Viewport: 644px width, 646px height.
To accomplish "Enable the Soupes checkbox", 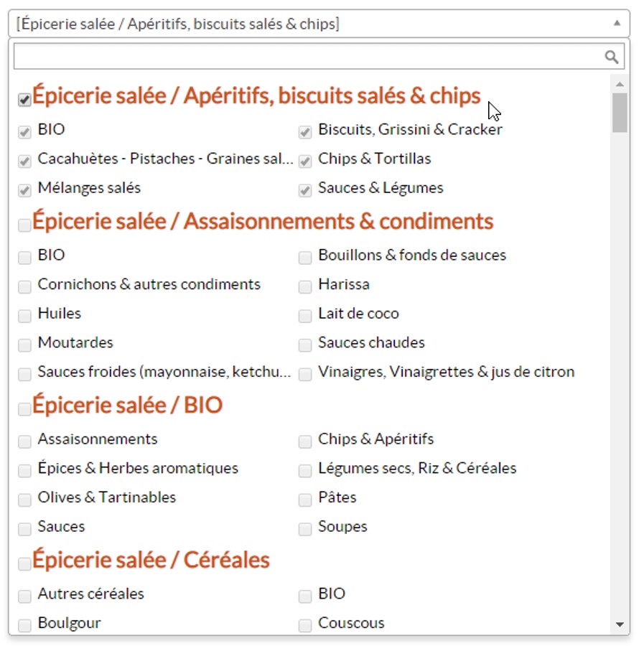I will [x=305, y=529].
